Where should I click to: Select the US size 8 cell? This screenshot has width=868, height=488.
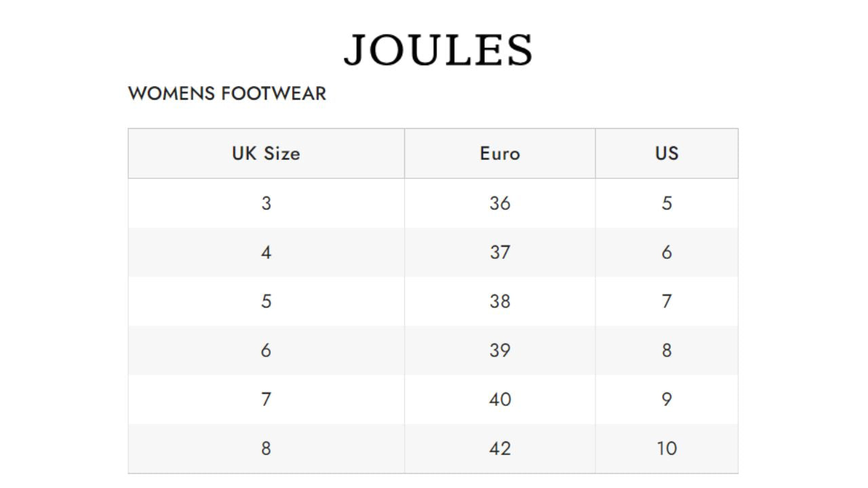click(667, 350)
